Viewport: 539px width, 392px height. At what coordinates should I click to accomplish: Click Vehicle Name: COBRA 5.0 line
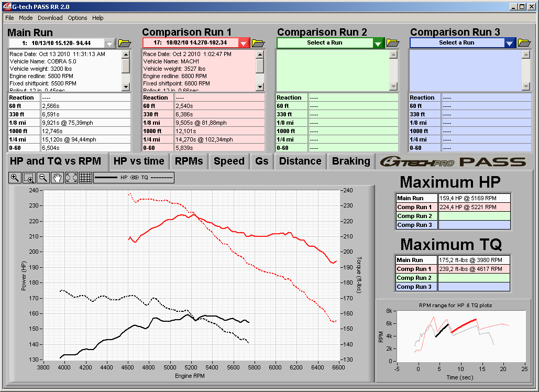(43, 61)
